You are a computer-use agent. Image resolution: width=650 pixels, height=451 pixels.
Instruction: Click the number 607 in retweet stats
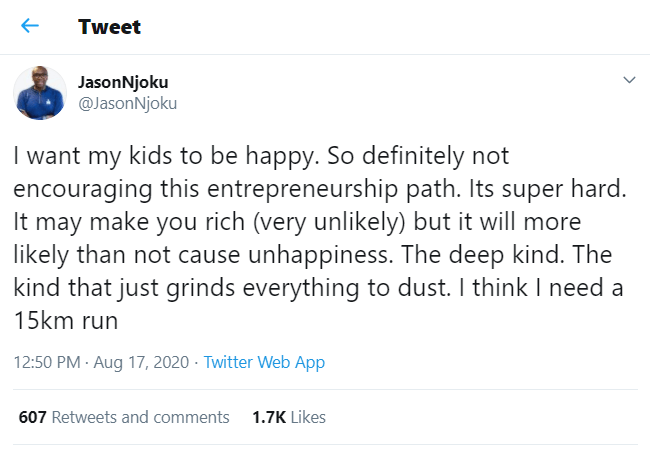33,417
